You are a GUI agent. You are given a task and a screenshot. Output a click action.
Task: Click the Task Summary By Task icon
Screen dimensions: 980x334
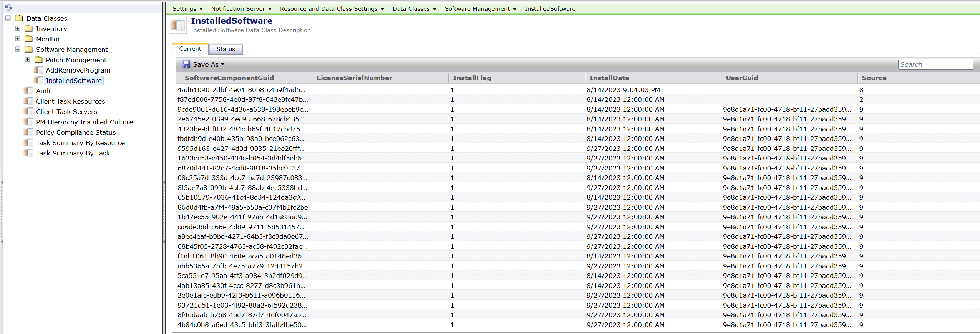(x=28, y=153)
